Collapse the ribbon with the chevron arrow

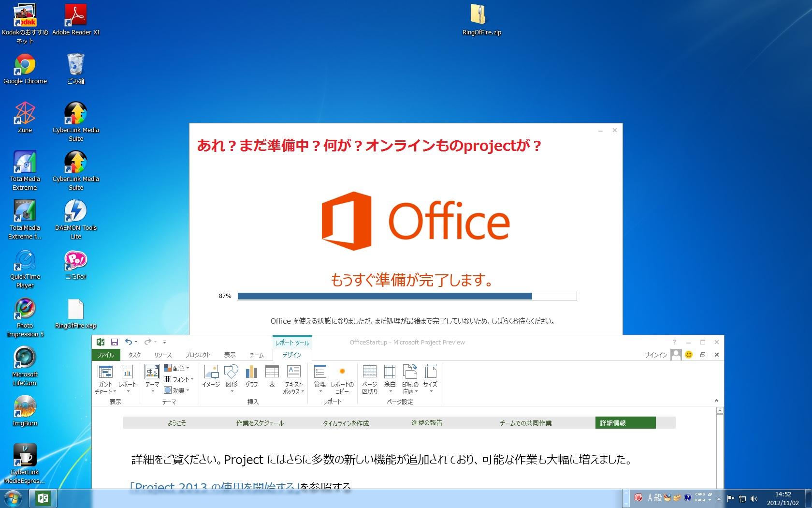pyautogui.click(x=716, y=401)
